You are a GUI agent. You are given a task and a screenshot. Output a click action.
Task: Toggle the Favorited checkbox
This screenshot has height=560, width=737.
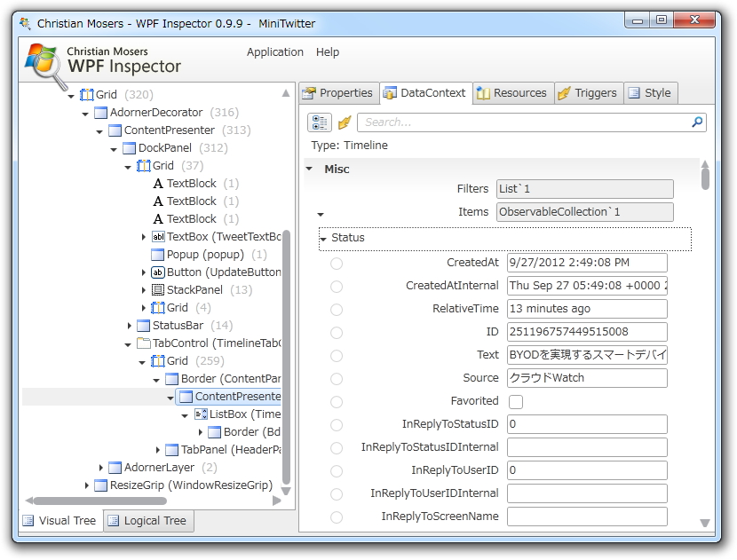[516, 402]
